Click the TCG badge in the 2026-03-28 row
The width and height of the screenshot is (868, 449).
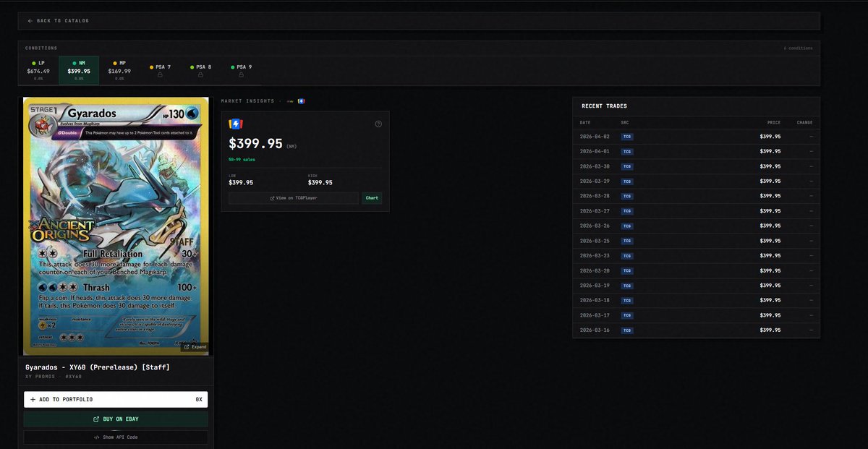tap(627, 196)
